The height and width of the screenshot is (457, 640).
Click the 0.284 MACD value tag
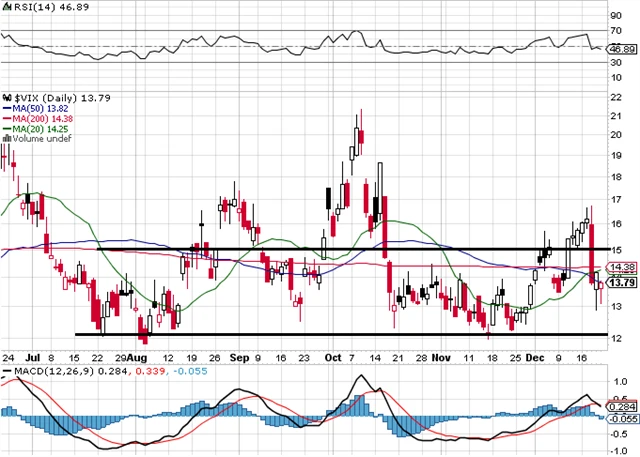tap(621, 406)
